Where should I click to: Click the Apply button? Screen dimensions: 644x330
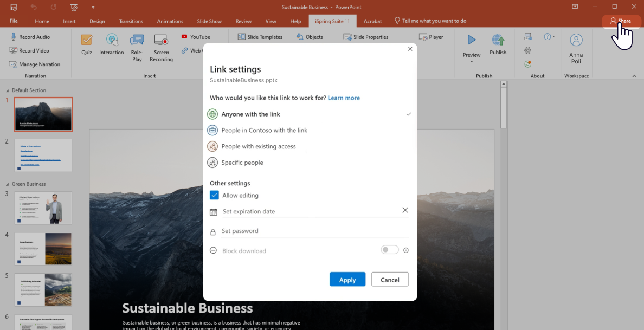pyautogui.click(x=347, y=280)
